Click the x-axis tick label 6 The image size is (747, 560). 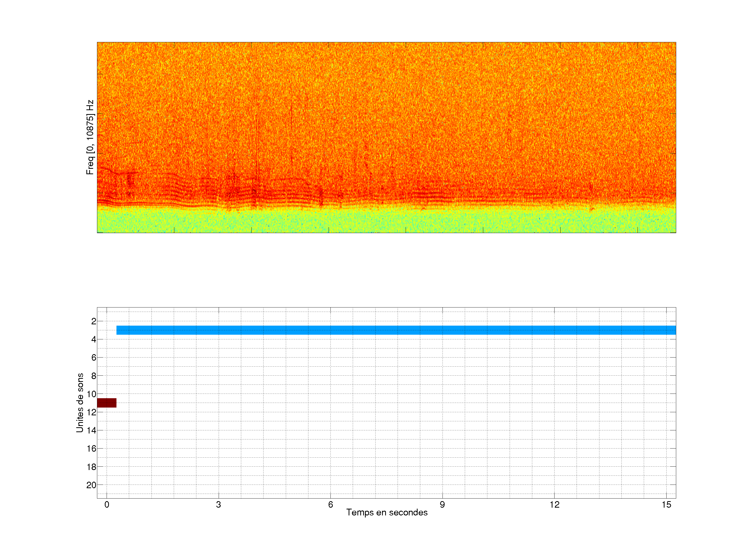point(330,505)
